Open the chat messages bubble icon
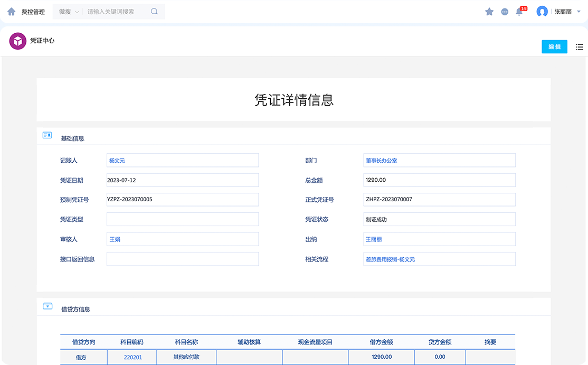 tap(505, 12)
